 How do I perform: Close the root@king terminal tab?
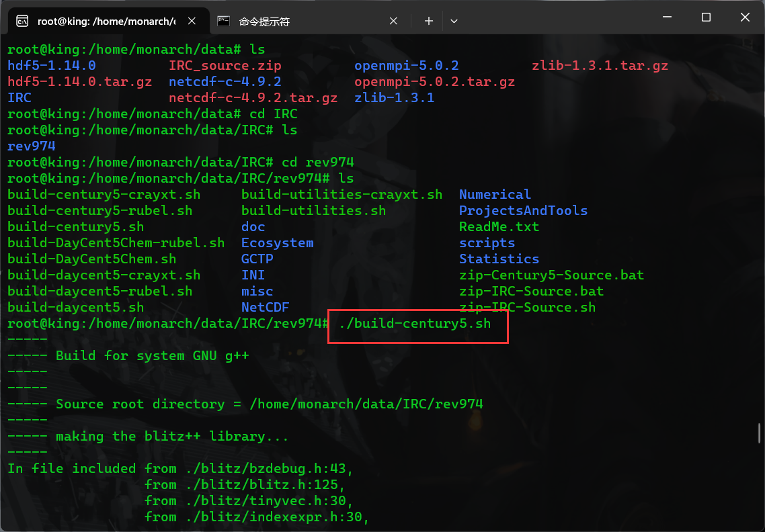click(x=192, y=21)
